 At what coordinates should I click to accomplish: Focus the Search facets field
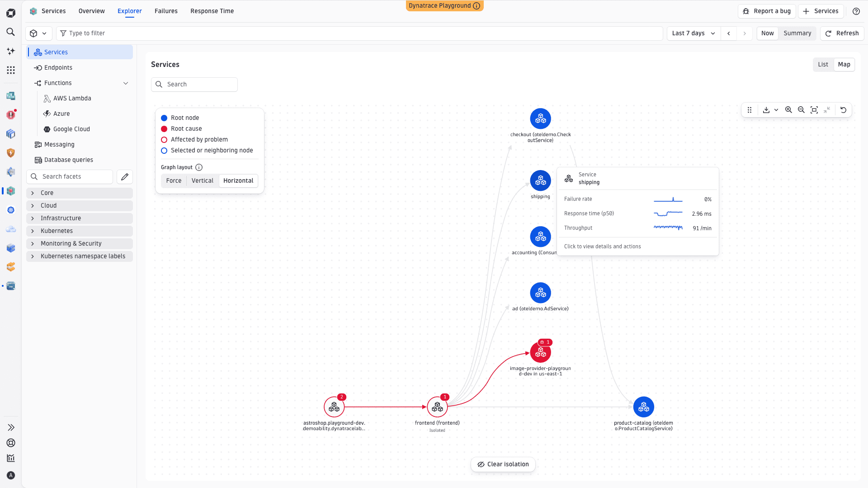tap(70, 177)
